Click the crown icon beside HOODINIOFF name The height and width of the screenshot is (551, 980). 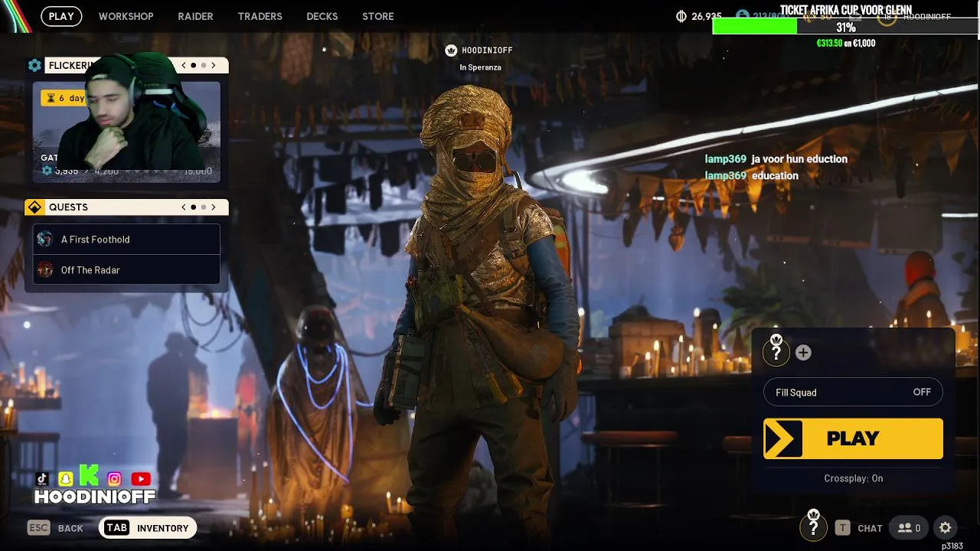pyautogui.click(x=451, y=51)
